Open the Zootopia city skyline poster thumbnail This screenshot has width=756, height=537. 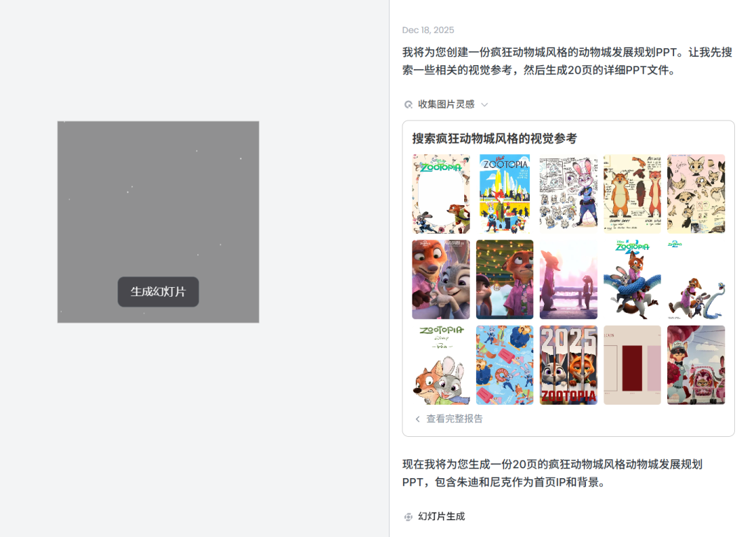[504, 193]
